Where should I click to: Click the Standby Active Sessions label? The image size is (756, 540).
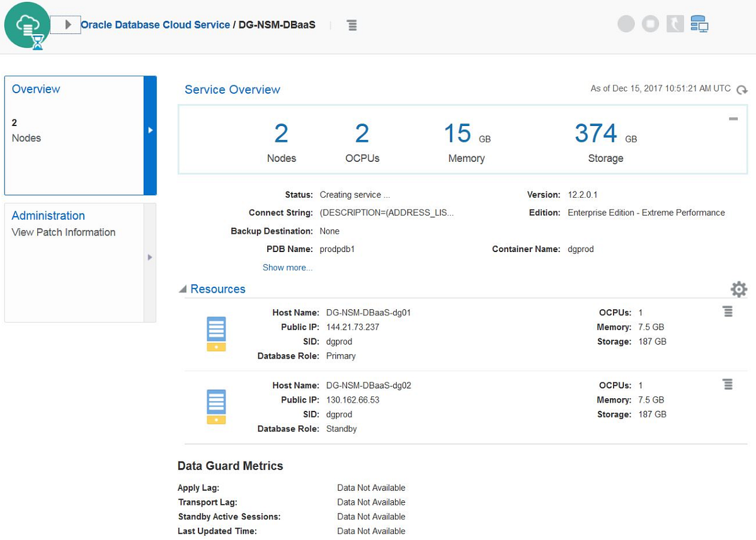(229, 517)
